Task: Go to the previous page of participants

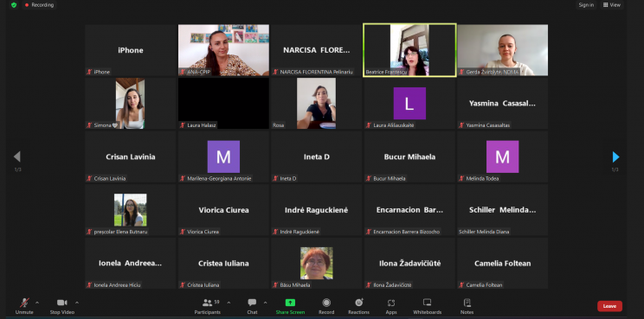Action: coord(17,156)
